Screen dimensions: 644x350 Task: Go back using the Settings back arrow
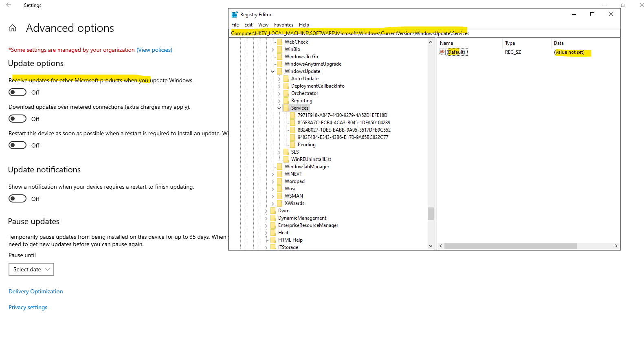[9, 5]
